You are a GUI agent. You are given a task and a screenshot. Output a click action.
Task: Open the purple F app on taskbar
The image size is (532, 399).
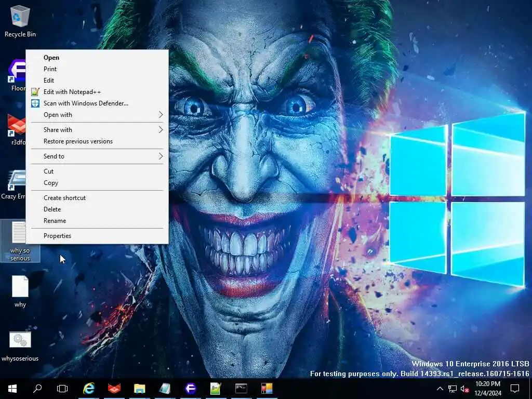point(190,389)
